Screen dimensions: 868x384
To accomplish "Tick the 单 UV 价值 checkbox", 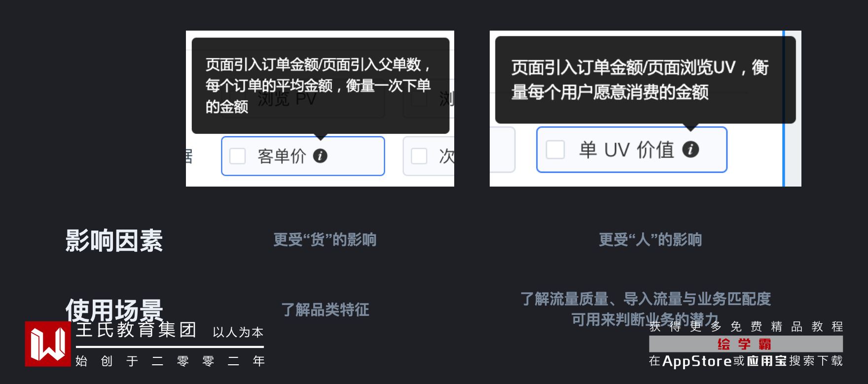I will pyautogui.click(x=555, y=149).
